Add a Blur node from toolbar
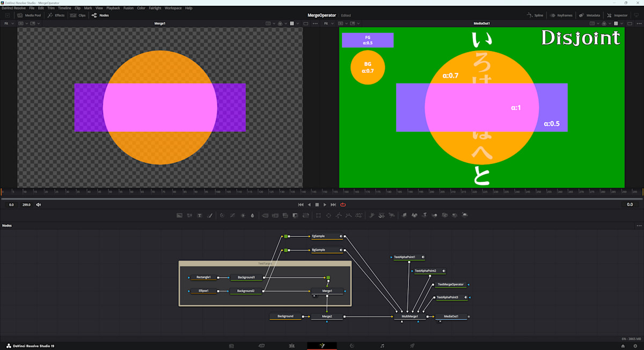 point(252,215)
